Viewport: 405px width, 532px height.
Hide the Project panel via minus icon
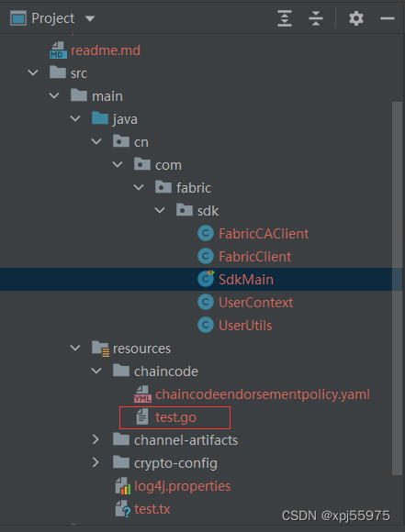(x=388, y=18)
